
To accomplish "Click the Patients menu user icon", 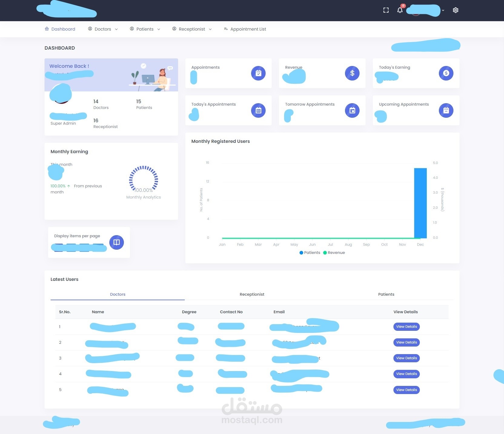I will [x=132, y=29].
